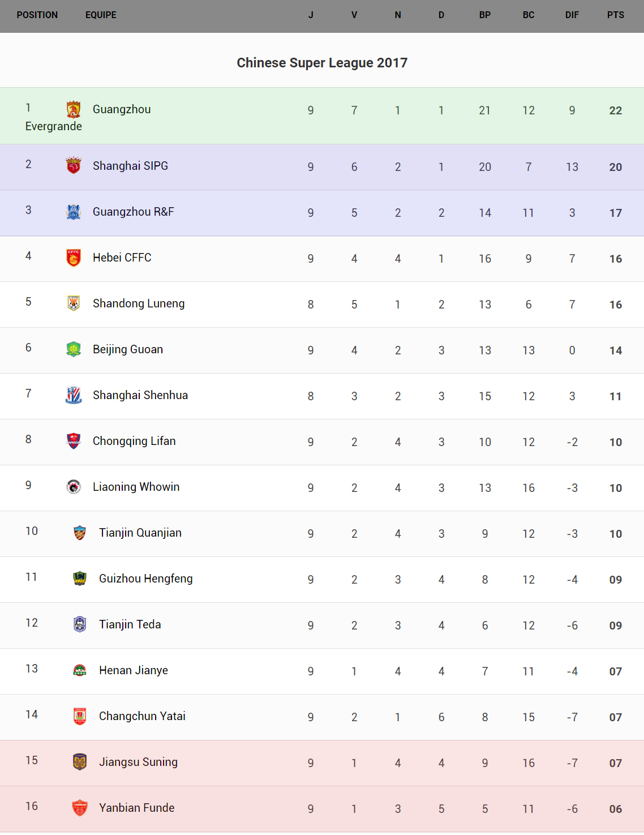Open the Chongqing Lifan team name
This screenshot has width=644, height=835.
[x=134, y=441]
